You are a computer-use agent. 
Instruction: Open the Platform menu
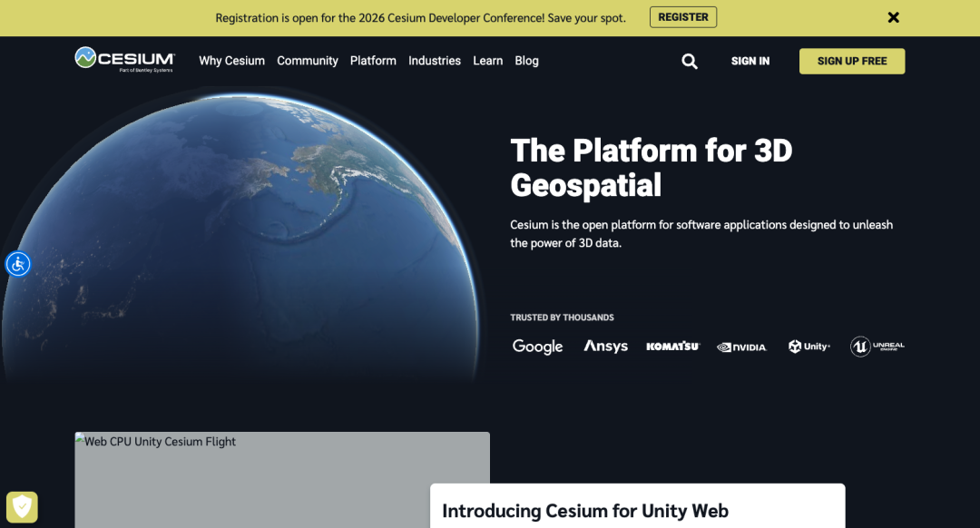tap(373, 61)
